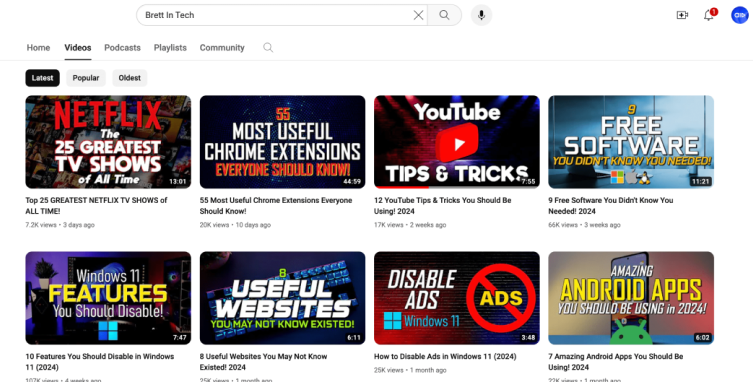753x382 pixels.
Task: Switch to the Podcasts tab
Action: click(x=122, y=48)
